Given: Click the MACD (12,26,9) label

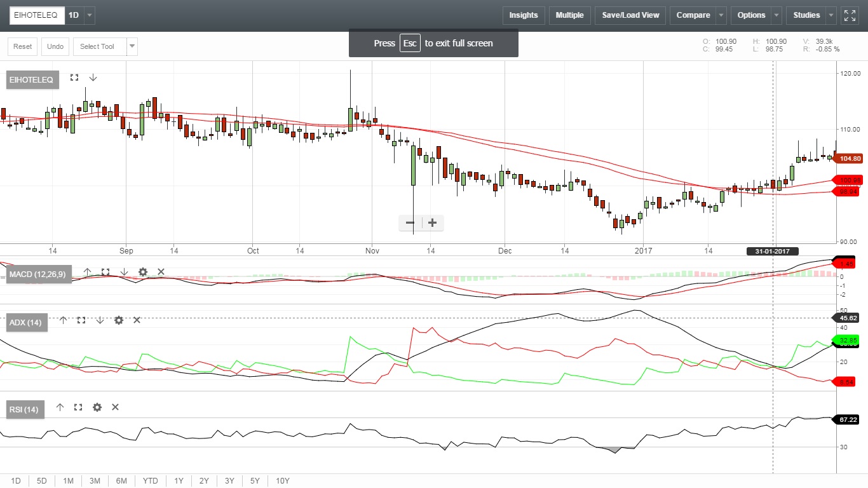Looking at the screenshot, I should [x=39, y=274].
